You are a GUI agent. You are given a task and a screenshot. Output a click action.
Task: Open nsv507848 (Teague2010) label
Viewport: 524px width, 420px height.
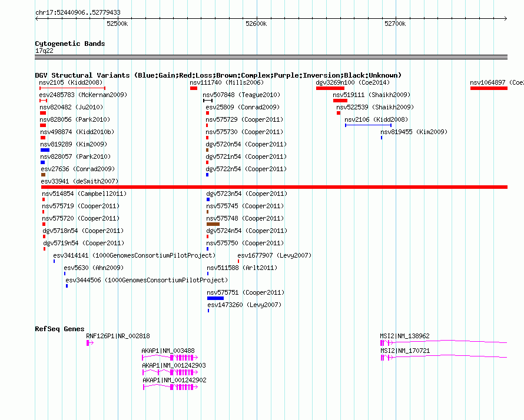pos(241,95)
